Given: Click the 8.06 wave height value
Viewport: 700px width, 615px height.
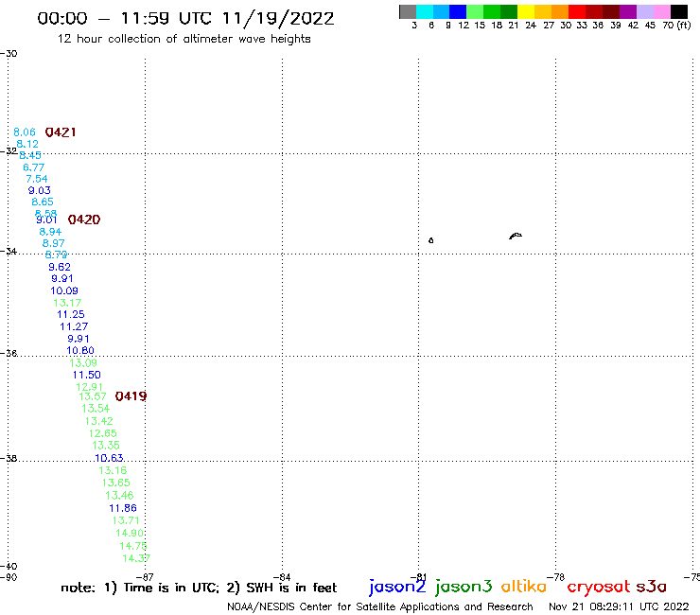Looking at the screenshot, I should pos(24,132).
